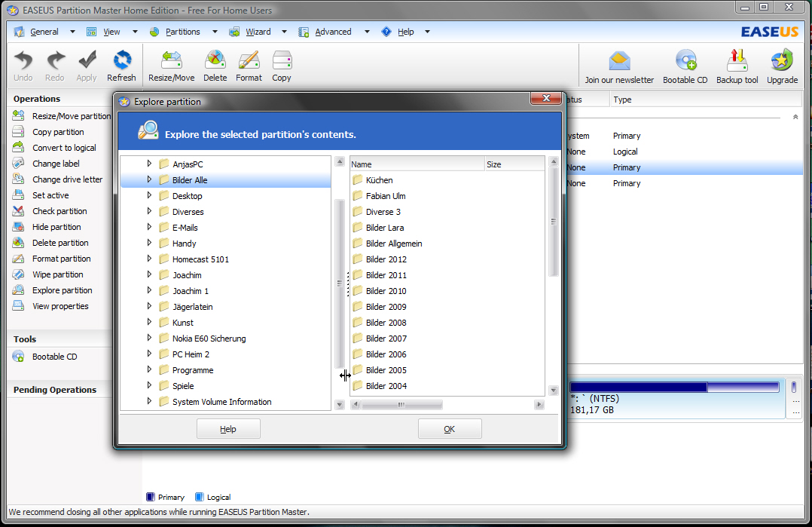
Task: Open the General menu
Action: (x=44, y=32)
